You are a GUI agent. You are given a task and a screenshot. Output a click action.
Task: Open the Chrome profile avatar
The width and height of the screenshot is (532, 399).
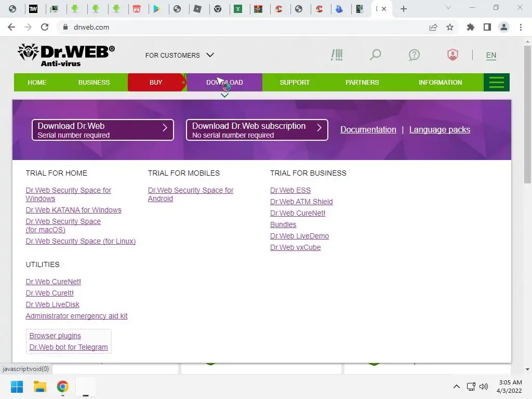point(504,27)
